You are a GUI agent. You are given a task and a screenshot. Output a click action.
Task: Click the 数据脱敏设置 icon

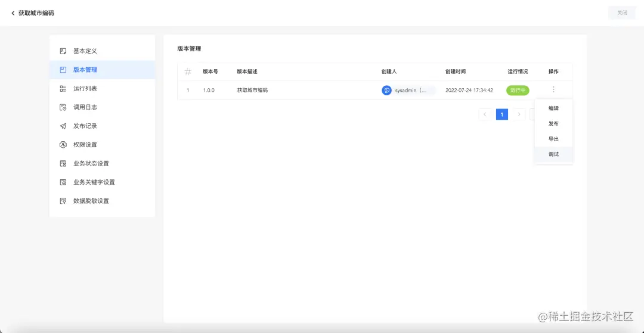point(63,201)
